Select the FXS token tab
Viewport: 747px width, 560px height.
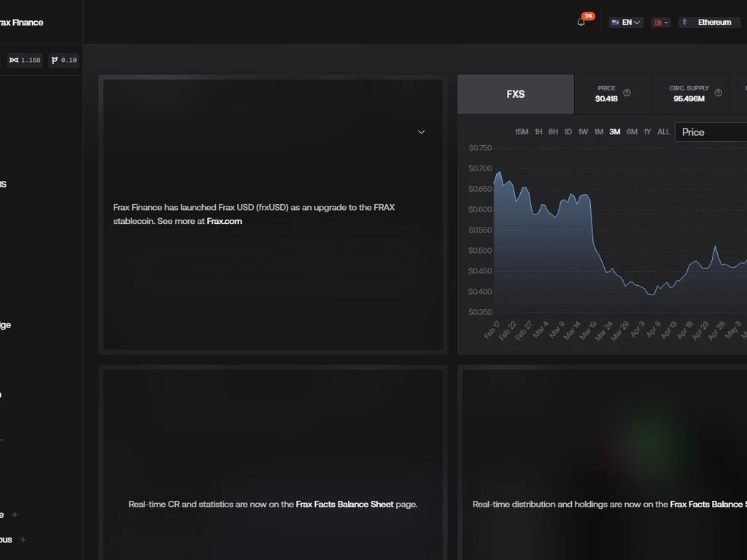(x=516, y=94)
